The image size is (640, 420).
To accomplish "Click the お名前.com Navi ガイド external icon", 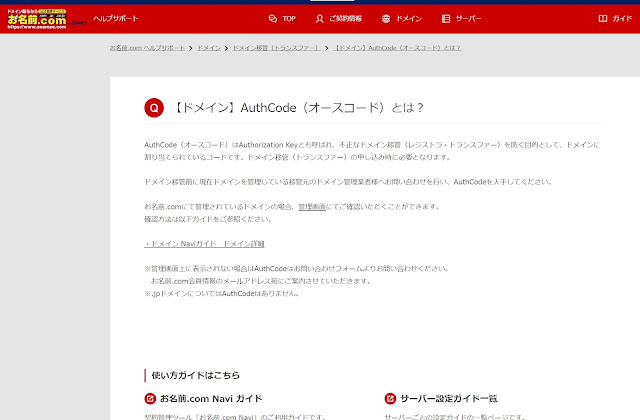I will point(150,398).
